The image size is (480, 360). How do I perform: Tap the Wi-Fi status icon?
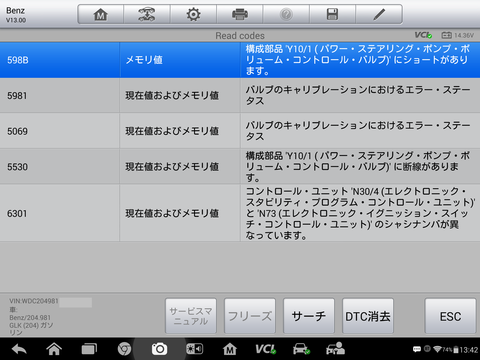point(437,349)
